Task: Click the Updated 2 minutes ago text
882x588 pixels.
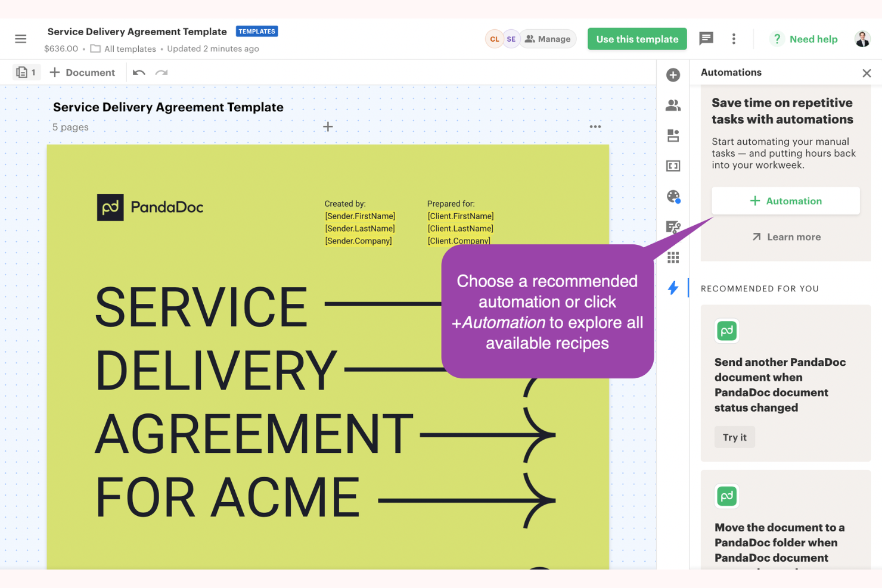Action: point(213,49)
